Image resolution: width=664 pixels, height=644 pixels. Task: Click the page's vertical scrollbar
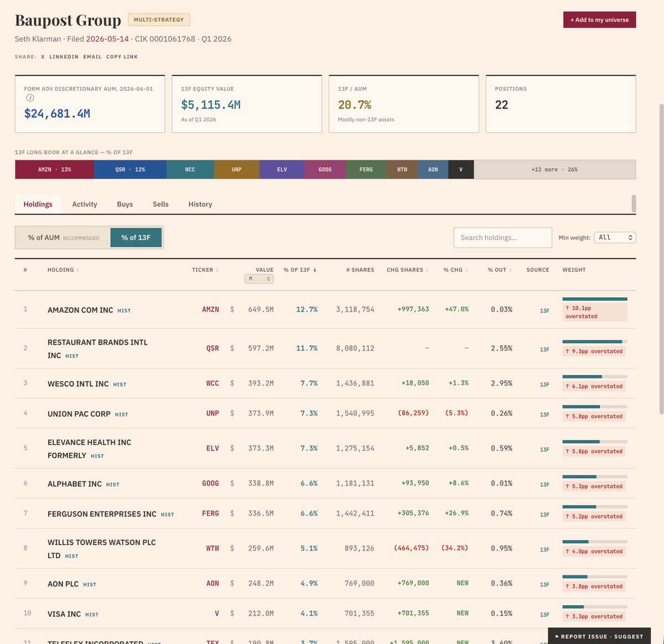pos(661,258)
